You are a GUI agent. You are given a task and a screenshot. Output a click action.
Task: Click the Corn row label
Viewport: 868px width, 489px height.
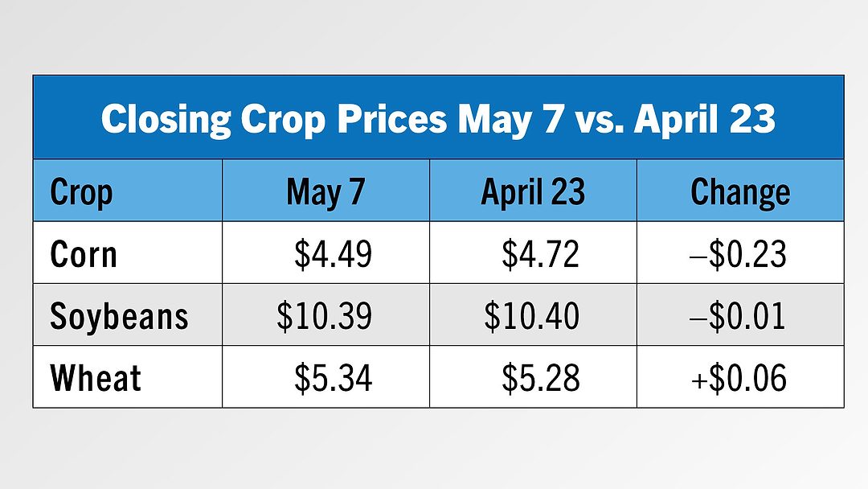point(84,254)
